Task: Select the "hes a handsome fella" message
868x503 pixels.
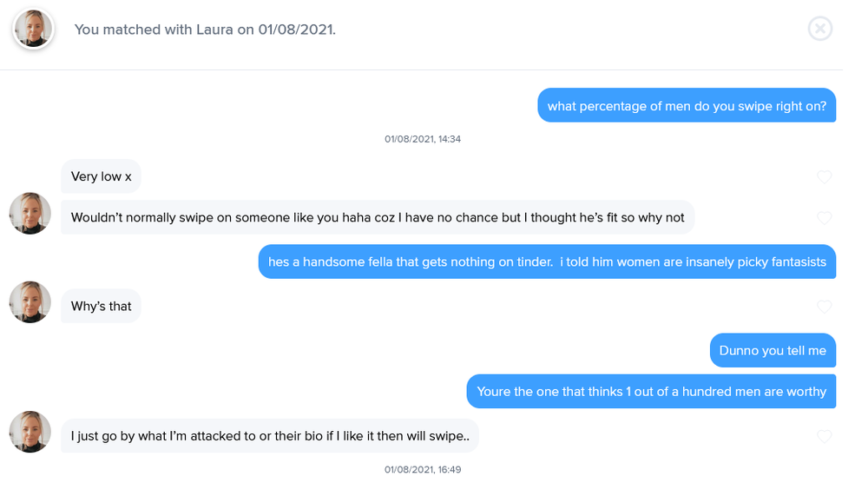Action: 547,261
